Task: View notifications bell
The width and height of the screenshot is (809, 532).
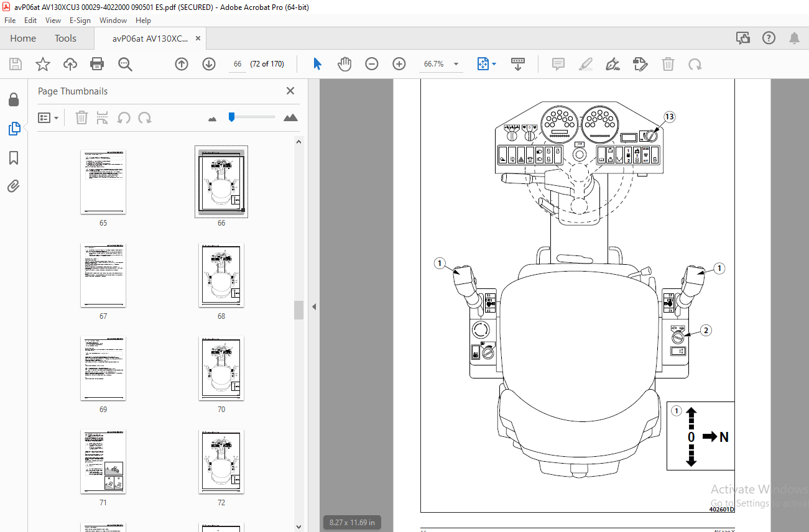Action: 794,39
